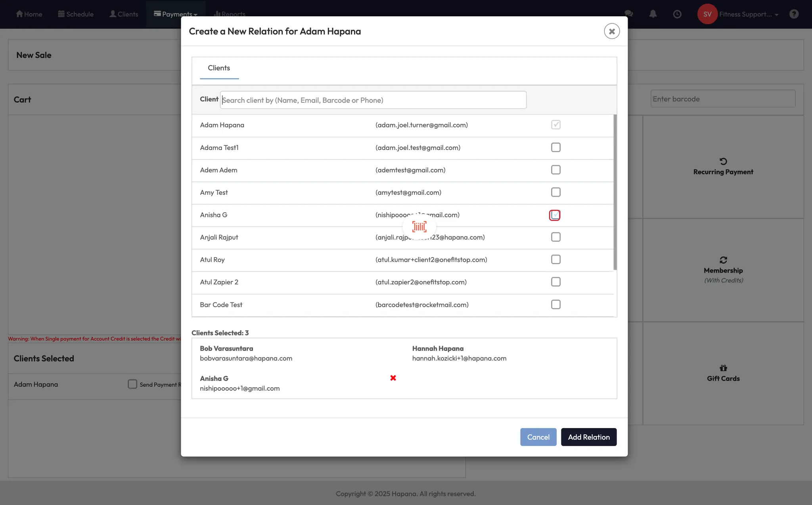The height and width of the screenshot is (505, 812).
Task: Click the Recurring Payment icon
Action: pos(723,161)
